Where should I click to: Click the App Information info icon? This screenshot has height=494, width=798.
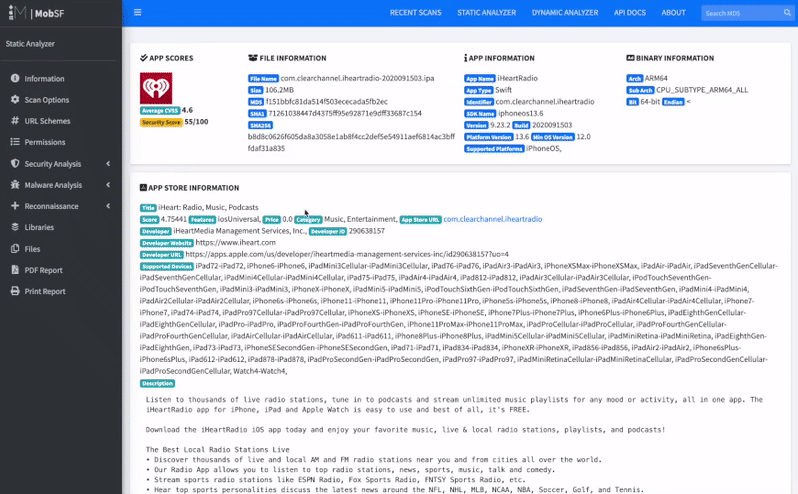pos(465,58)
